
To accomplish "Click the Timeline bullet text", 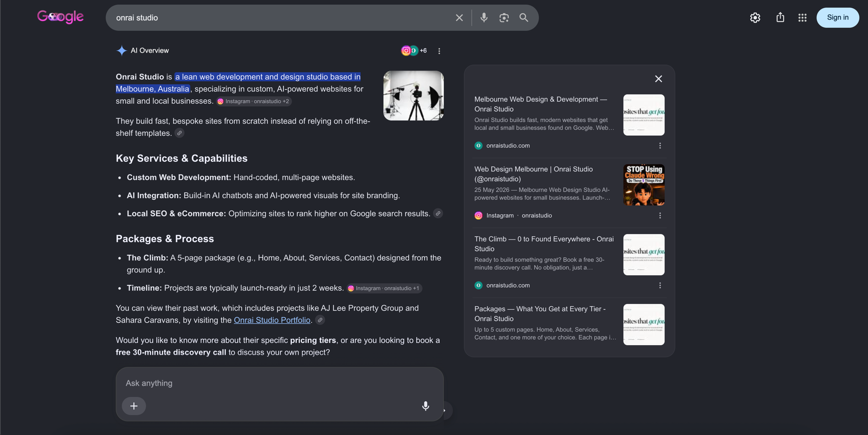I will coord(235,288).
